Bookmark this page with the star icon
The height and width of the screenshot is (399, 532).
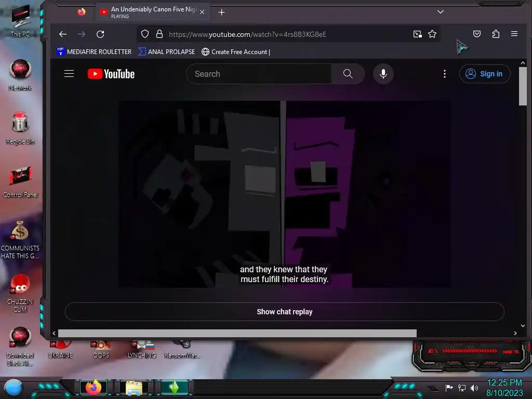[432, 34]
